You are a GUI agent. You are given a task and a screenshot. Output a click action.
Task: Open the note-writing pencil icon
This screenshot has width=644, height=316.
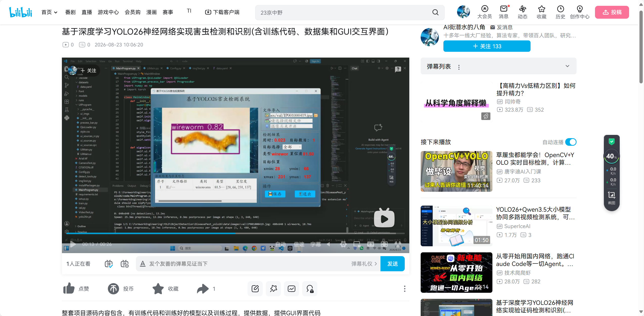click(255, 288)
